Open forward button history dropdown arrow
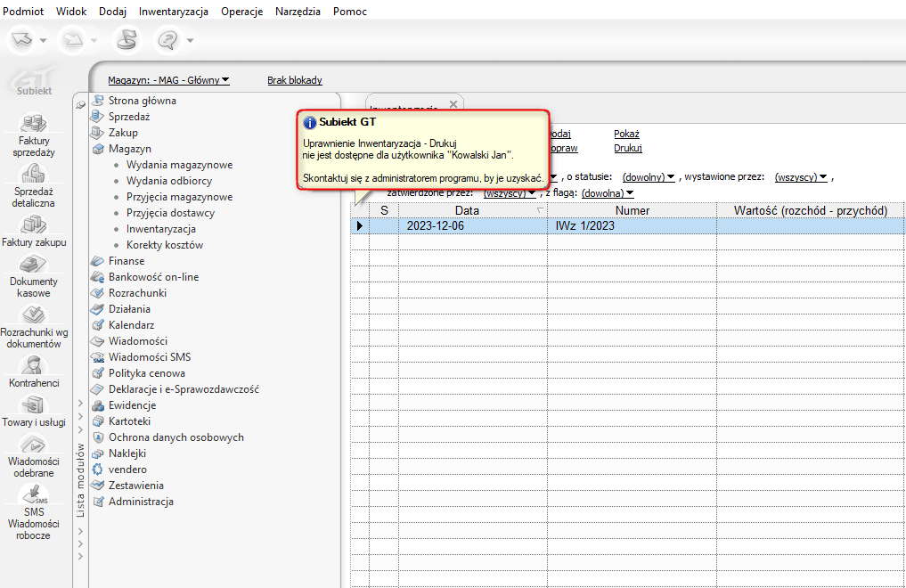Image resolution: width=906 pixels, height=588 pixels. click(94, 40)
